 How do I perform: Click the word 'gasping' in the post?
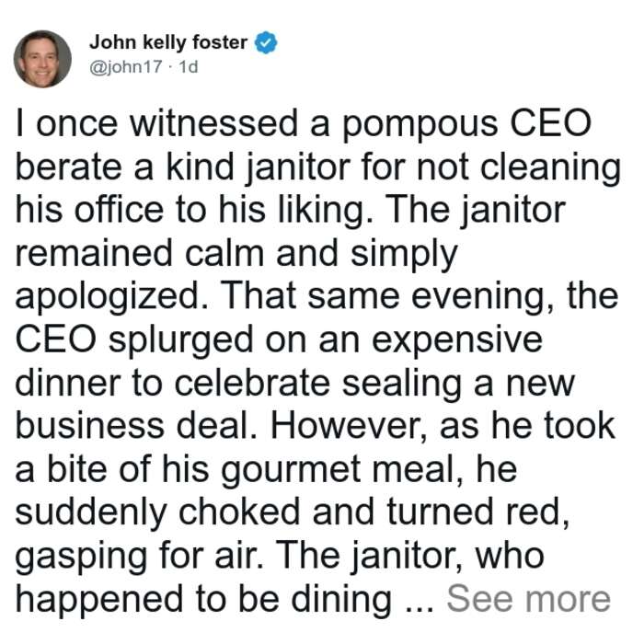pos(81,558)
